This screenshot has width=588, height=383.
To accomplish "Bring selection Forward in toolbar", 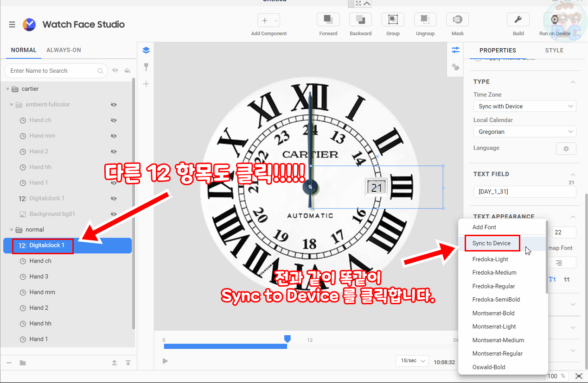I will tap(328, 19).
